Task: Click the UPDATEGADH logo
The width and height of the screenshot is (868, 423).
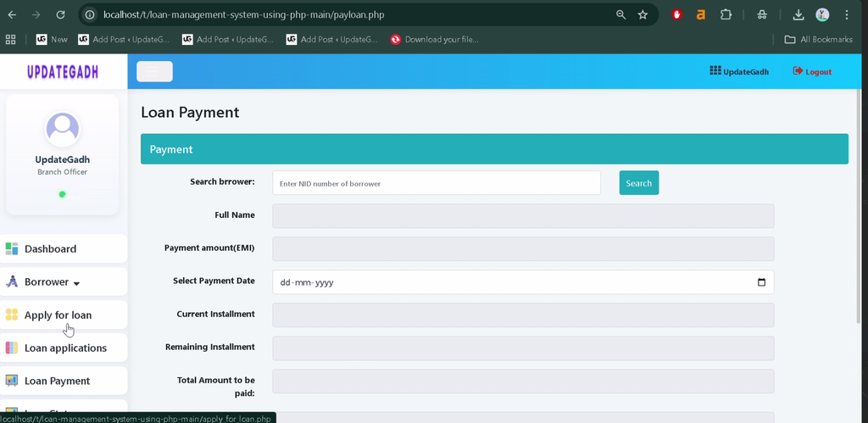Action: point(63,71)
